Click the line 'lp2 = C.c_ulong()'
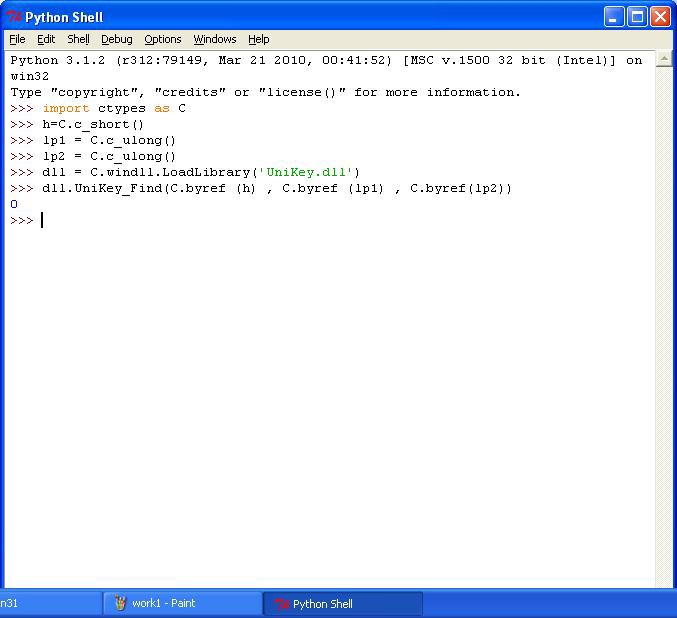This screenshot has height=618, width=677. [109, 156]
